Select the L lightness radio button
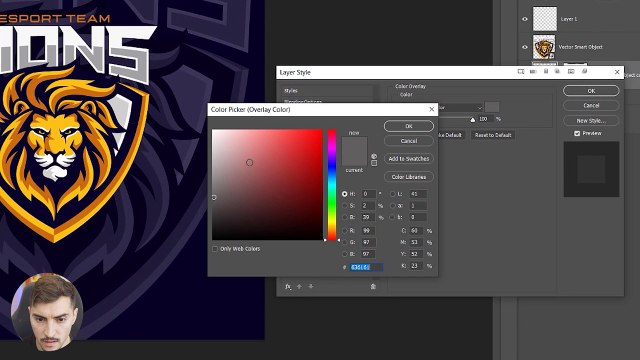The height and width of the screenshot is (360, 640). tap(393, 194)
